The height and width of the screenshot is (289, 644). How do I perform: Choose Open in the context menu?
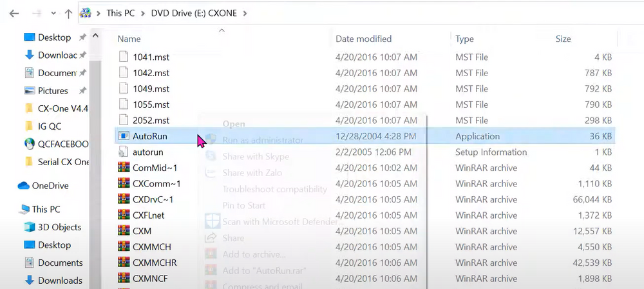[234, 124]
